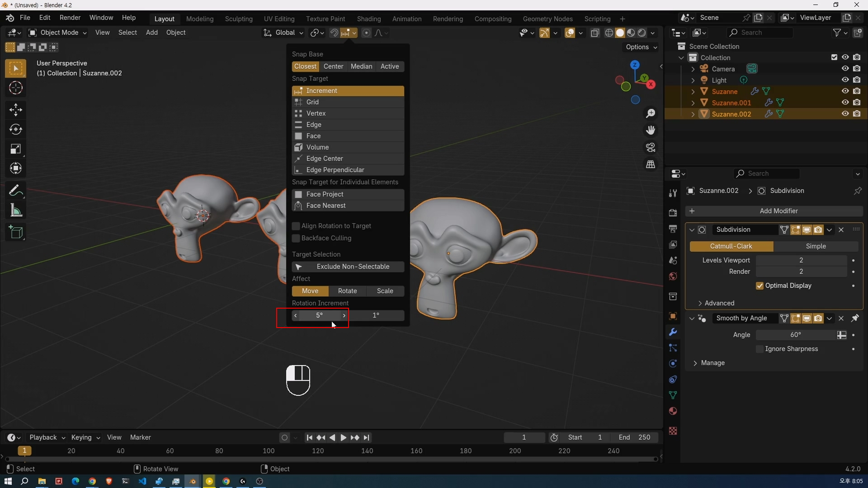868x488 pixels.
Task: Open Global transform orientation dropdown
Action: (283, 33)
